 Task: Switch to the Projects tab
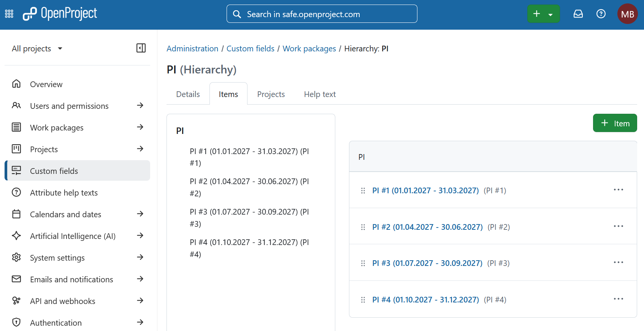tap(271, 94)
